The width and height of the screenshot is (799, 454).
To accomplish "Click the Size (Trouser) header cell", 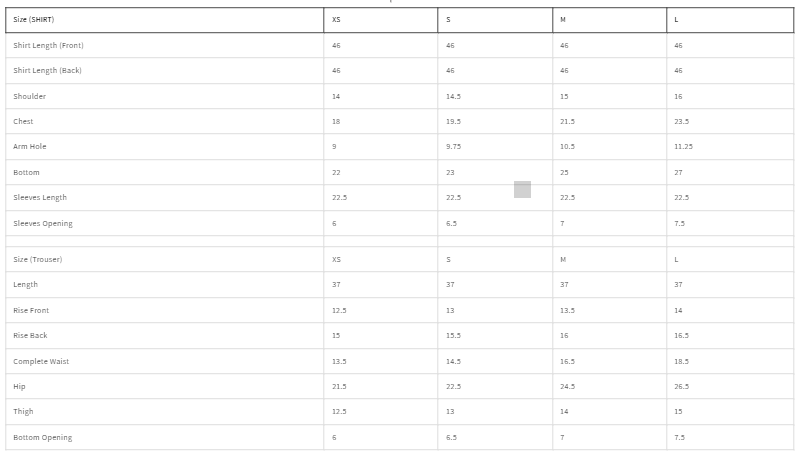I will (165, 259).
